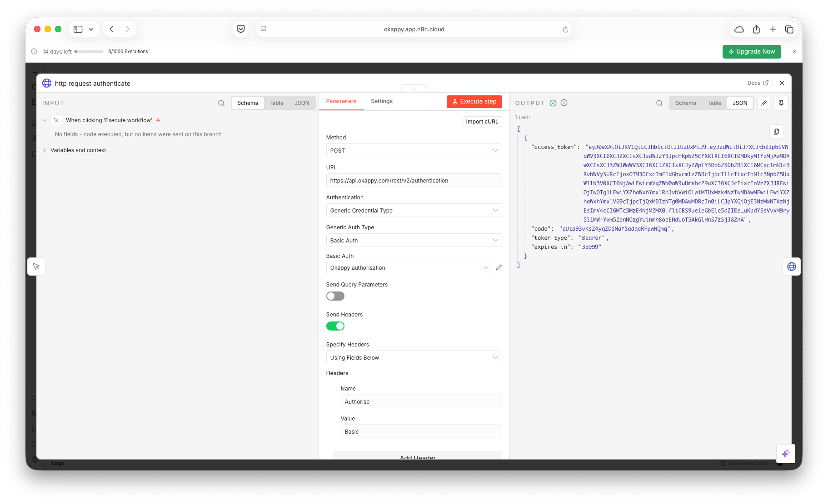Open the Method dropdown showing POST
Screen dimensions: 828x504
point(414,150)
